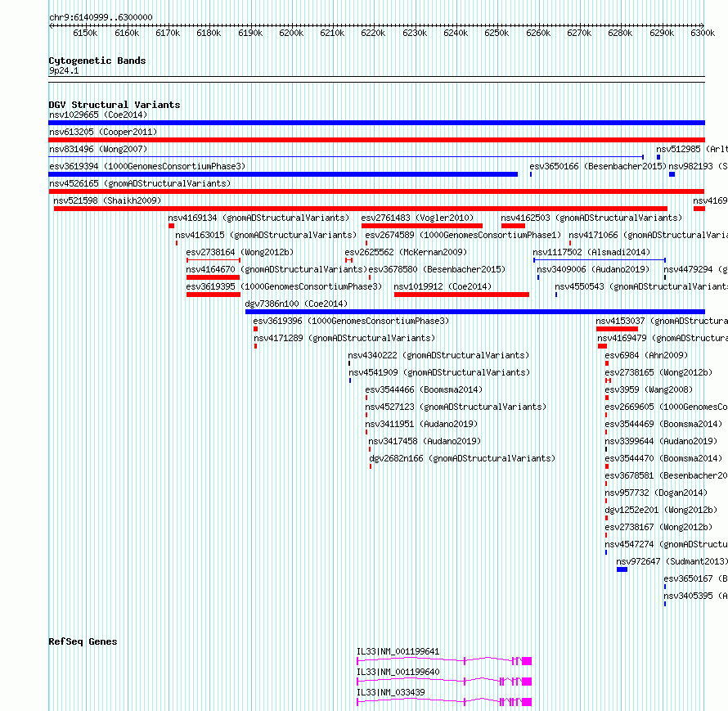
Task: Click the Cytogenetic Bands track title
Action: [x=97, y=61]
